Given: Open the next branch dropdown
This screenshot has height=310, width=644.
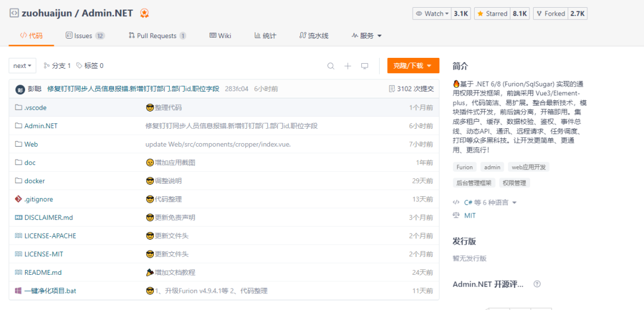Looking at the screenshot, I should [x=23, y=66].
